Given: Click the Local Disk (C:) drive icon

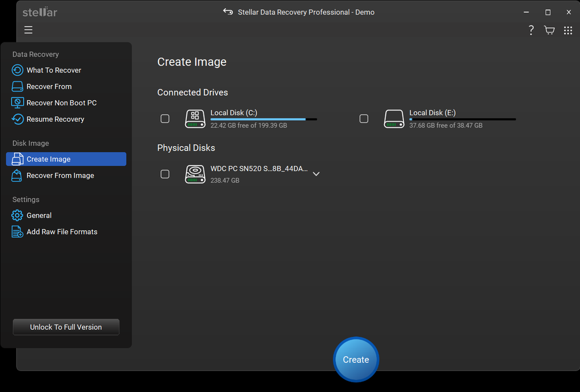Looking at the screenshot, I should click(195, 119).
